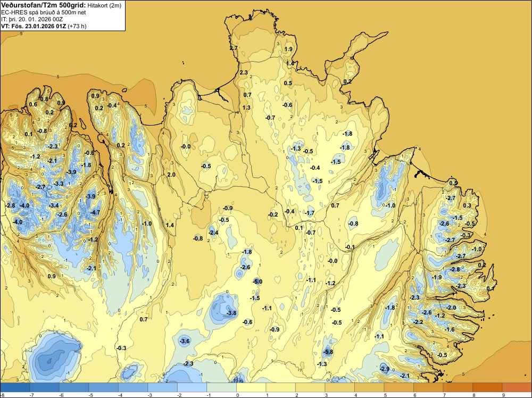
Task: Click the -1.9 temperature value
Action: [437, 277]
